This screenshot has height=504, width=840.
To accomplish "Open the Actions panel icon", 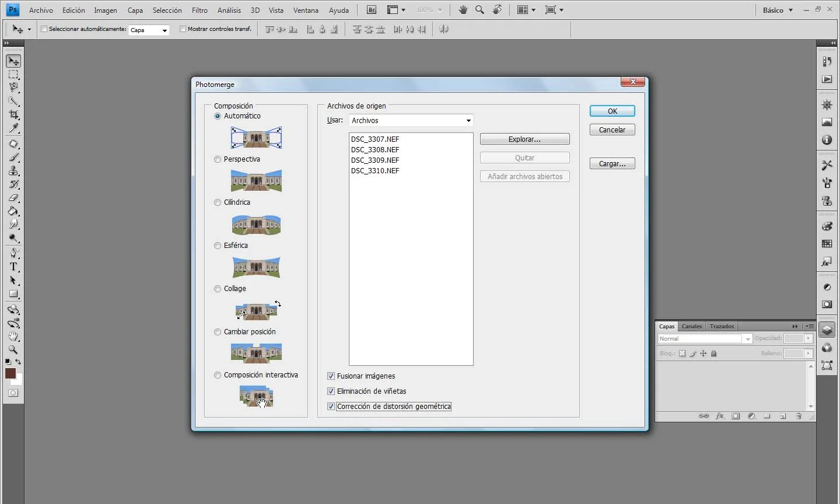I will click(x=827, y=79).
